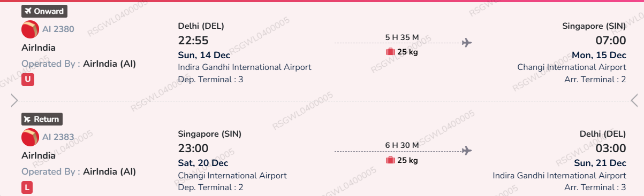Click the airplane icon on the Singapore to Delhi route
644x196 pixels.
[x=467, y=150]
